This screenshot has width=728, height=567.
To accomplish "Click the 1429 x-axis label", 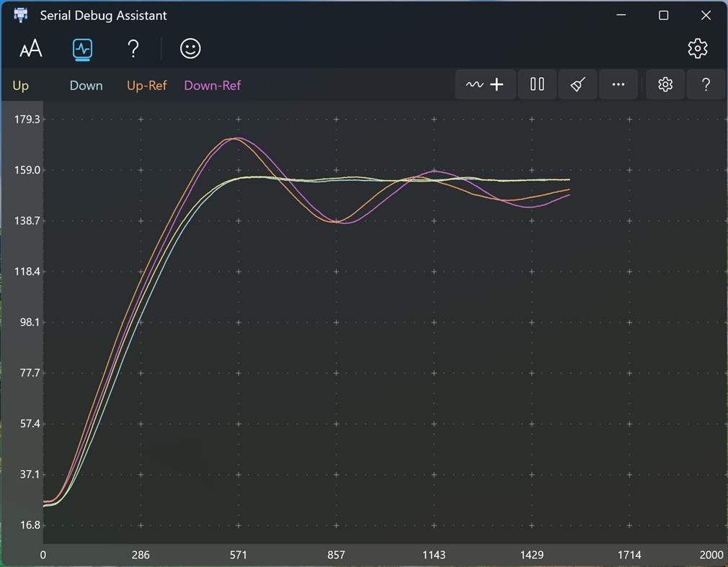I will pyautogui.click(x=532, y=555).
